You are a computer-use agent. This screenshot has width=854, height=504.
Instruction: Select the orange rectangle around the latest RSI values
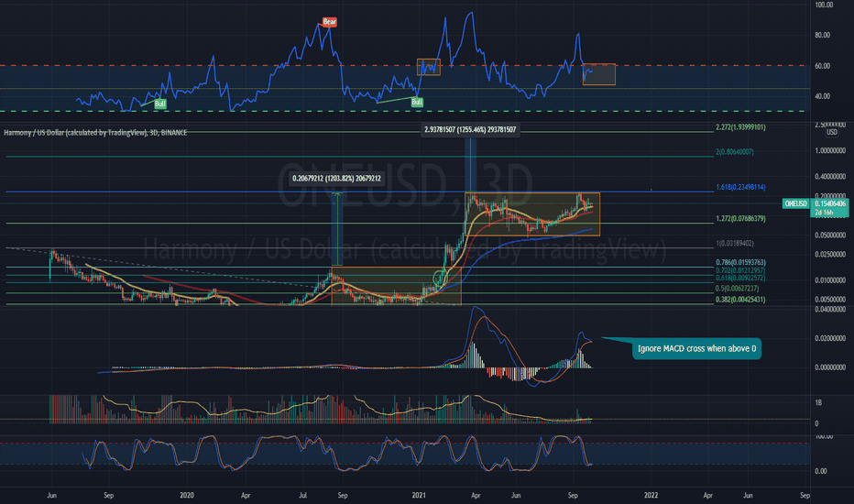coord(599,74)
